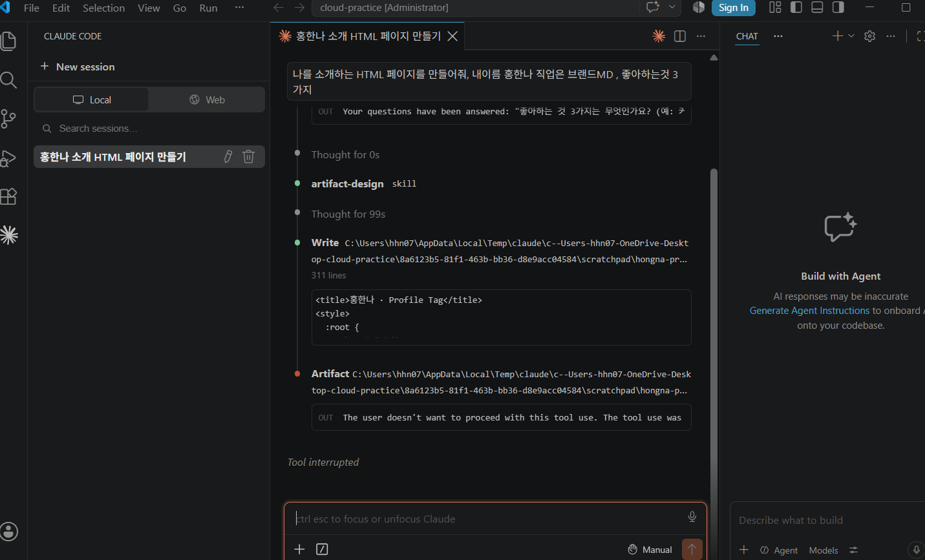Select session 홍한나 소개 HTML 페이지 만들기
Image resolution: width=925 pixels, height=560 pixels.
[x=149, y=156]
